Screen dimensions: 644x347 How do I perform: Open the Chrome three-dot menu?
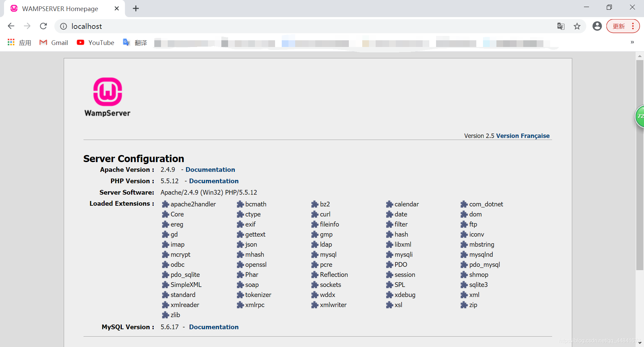pos(633,26)
